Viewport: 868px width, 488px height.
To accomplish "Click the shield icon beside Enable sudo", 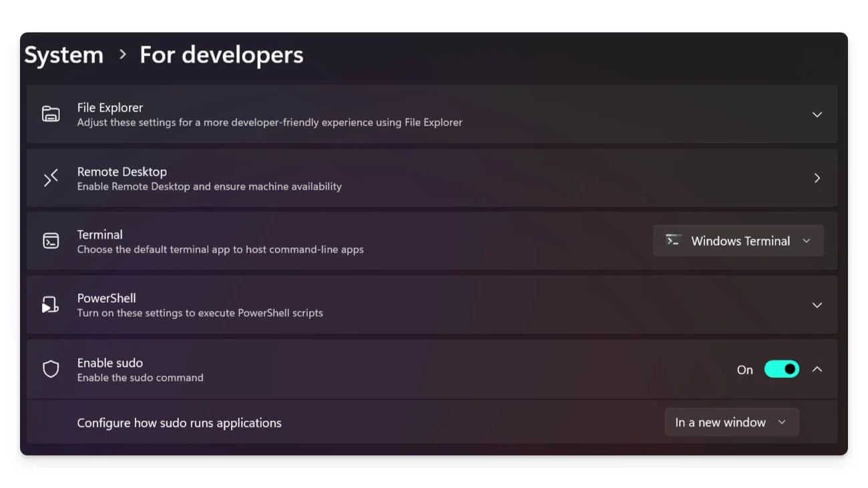I will pyautogui.click(x=51, y=369).
